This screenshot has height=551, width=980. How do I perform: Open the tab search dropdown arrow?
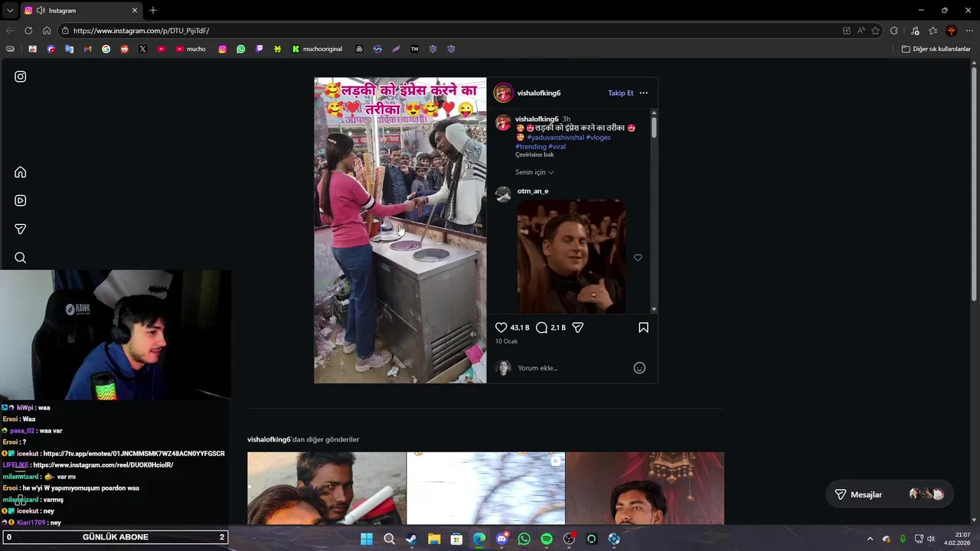pyautogui.click(x=10, y=11)
